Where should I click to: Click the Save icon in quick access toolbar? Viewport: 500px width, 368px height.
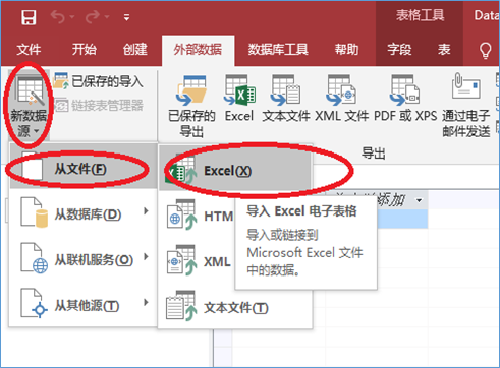[x=29, y=17]
